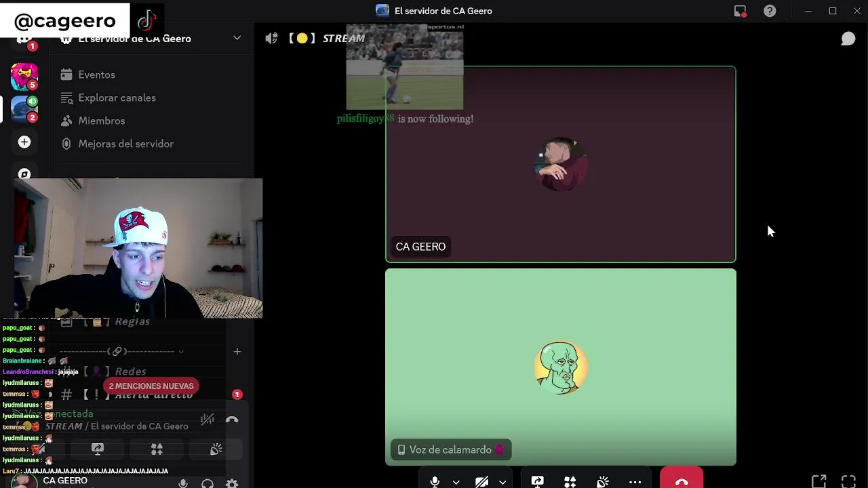The image size is (868, 488).
Task: Open soundboard from call controls
Action: (603, 481)
